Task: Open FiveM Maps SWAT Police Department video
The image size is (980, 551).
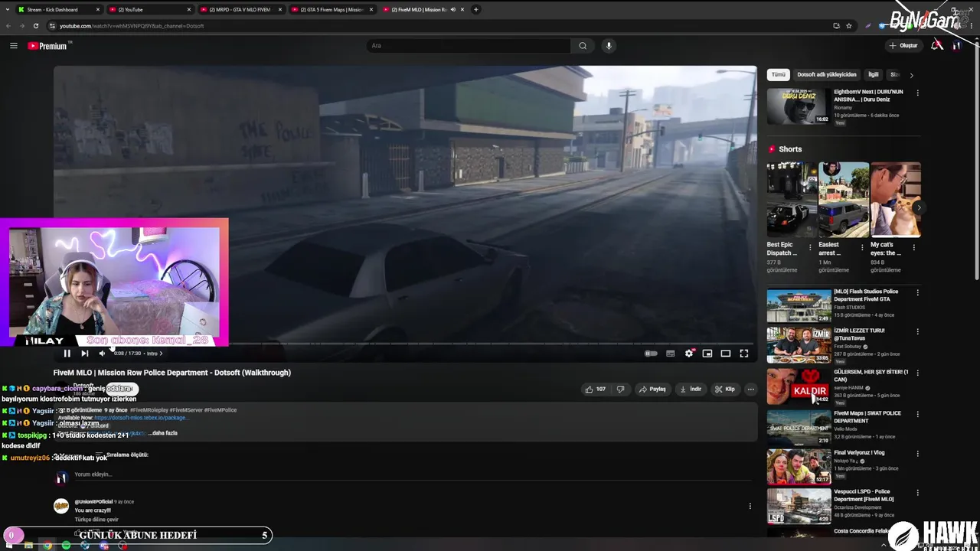Action: 799,427
